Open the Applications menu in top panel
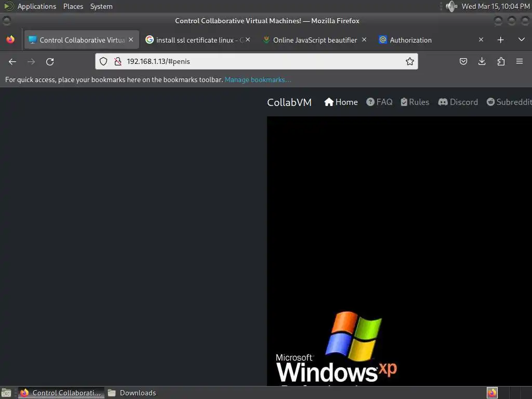The height and width of the screenshot is (399, 532). pos(37,6)
